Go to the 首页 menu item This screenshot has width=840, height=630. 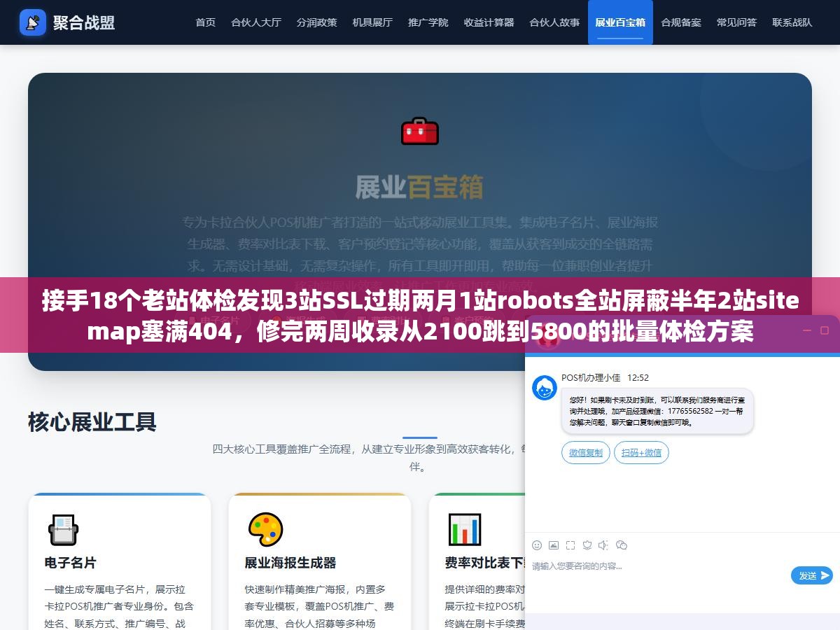click(206, 22)
